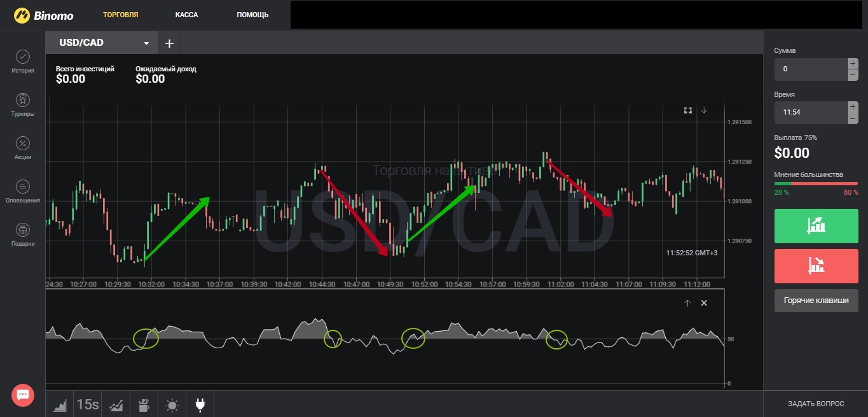
Task: Open the Подарки sidebar item
Action: tap(22, 235)
